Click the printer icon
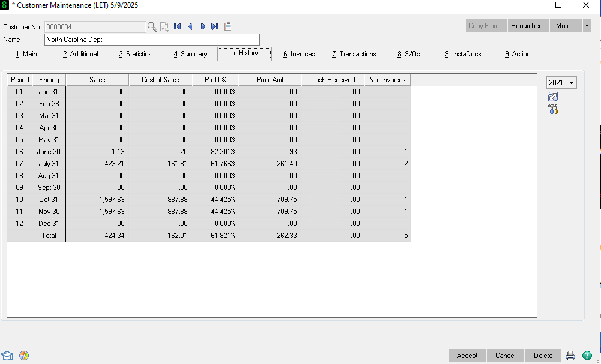The height and width of the screenshot is (364, 601). 570,356
